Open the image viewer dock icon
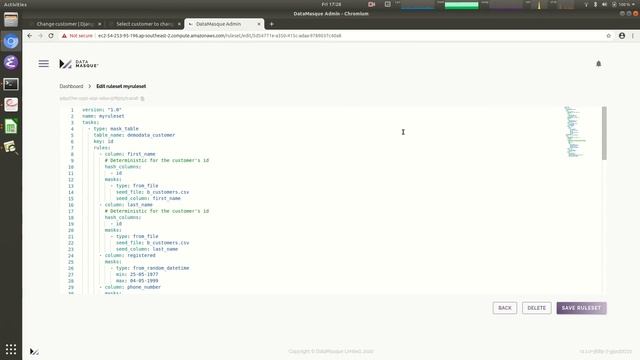 (x=11, y=147)
